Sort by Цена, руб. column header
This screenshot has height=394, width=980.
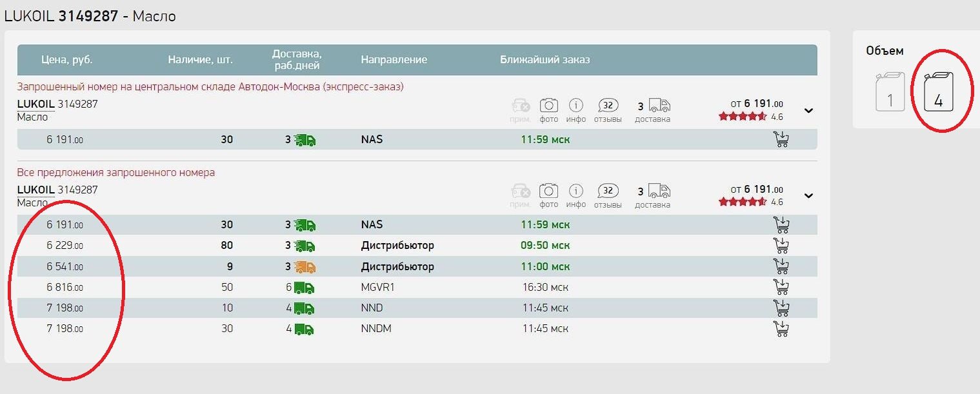(x=67, y=60)
